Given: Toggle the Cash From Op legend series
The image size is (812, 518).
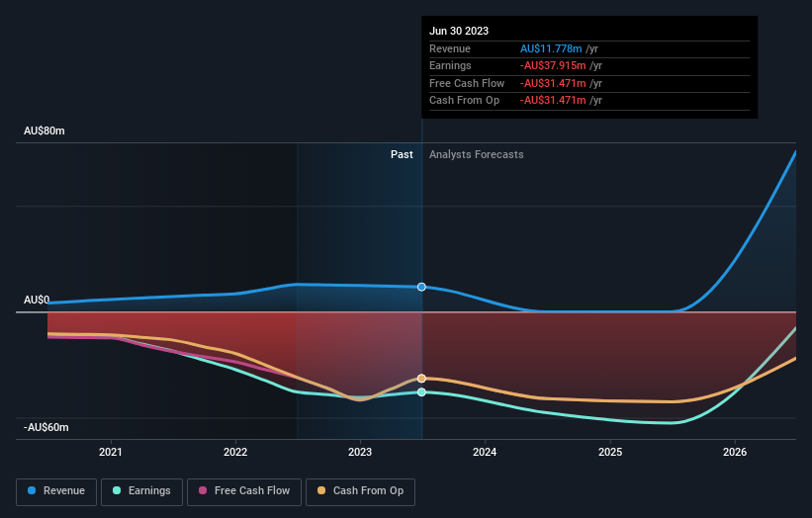Looking at the screenshot, I should coord(360,491).
